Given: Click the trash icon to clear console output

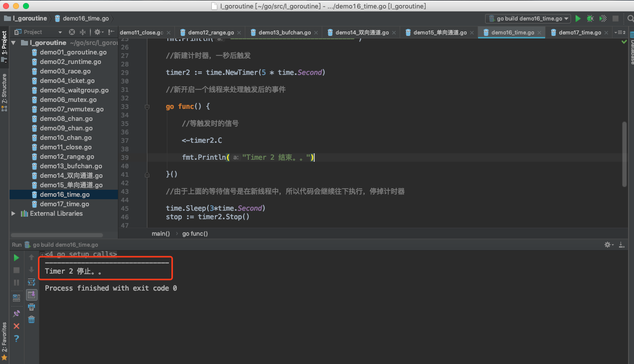Looking at the screenshot, I should point(31,320).
